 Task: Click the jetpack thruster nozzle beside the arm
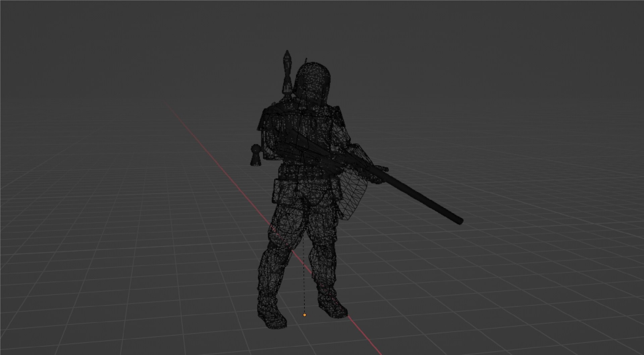tap(256, 155)
